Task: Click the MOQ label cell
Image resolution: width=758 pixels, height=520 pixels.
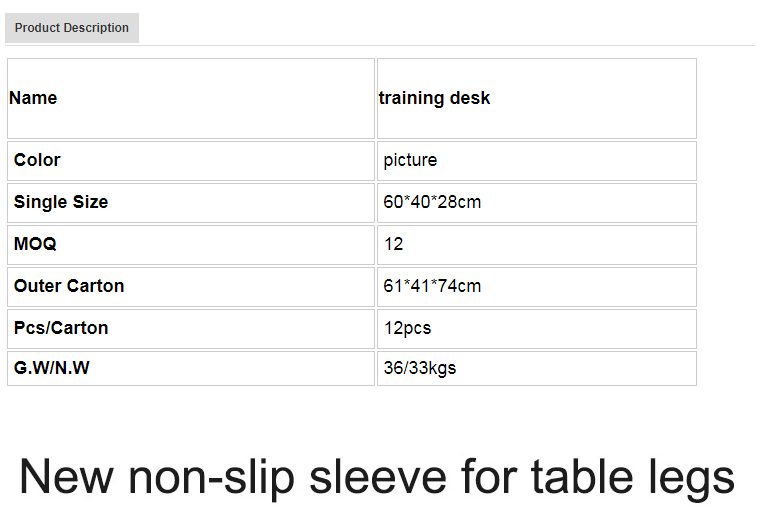Action: point(191,245)
